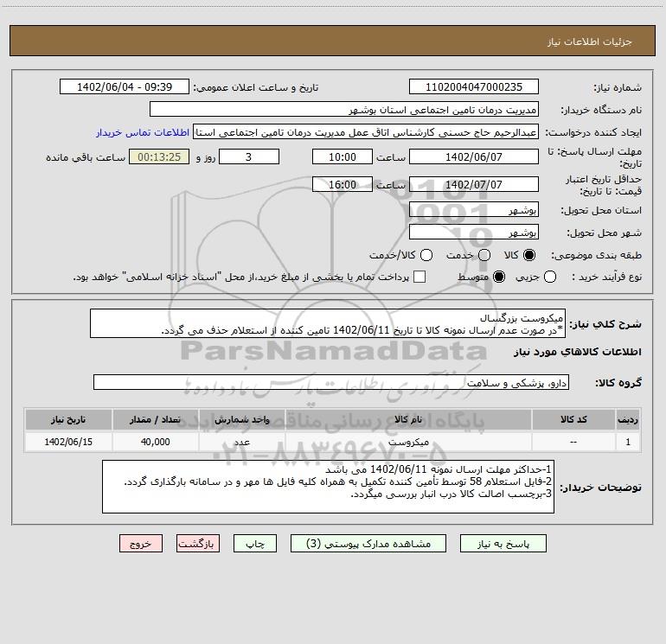Click the خروج exit button
The width and height of the screenshot is (666, 644).
[141, 544]
